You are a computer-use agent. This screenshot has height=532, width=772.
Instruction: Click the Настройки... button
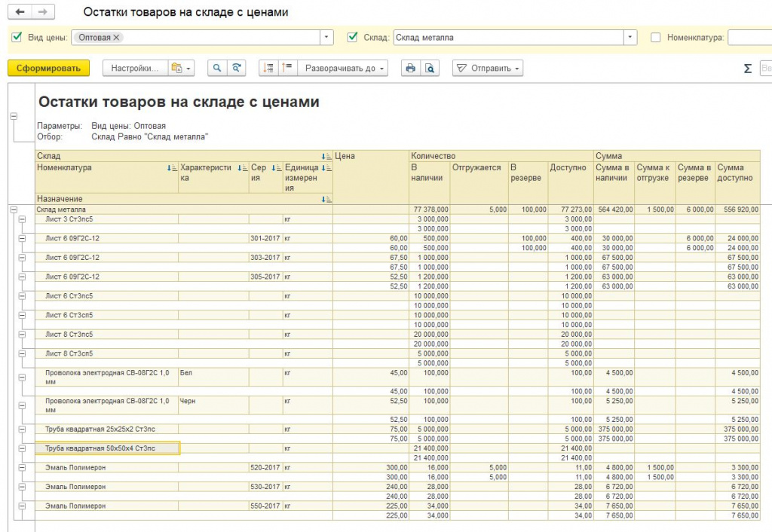135,69
